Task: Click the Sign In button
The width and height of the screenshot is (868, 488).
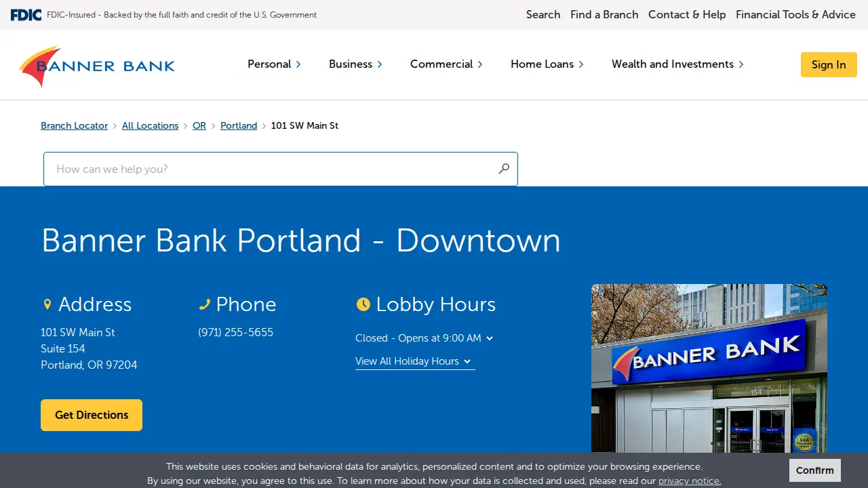Action: click(x=829, y=64)
